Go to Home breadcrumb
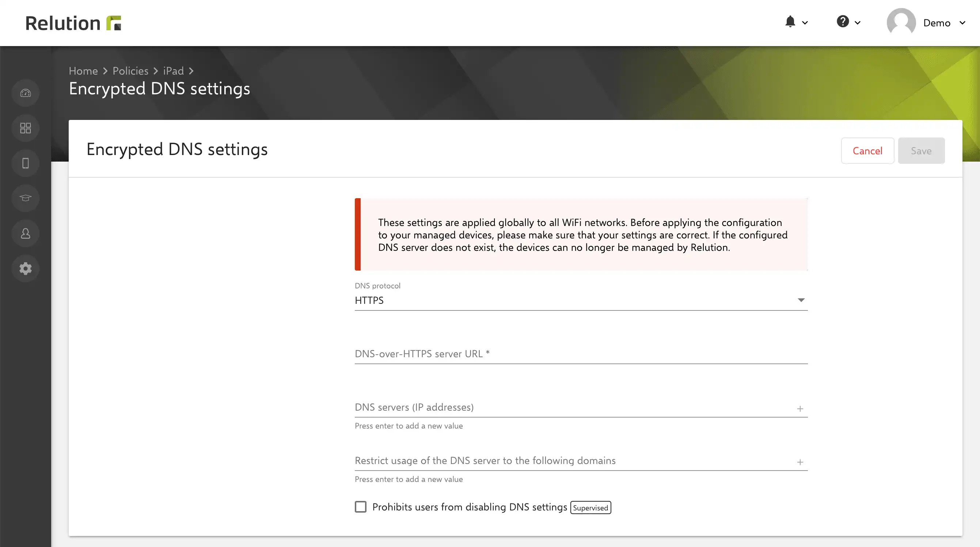This screenshot has width=980, height=547. point(83,71)
